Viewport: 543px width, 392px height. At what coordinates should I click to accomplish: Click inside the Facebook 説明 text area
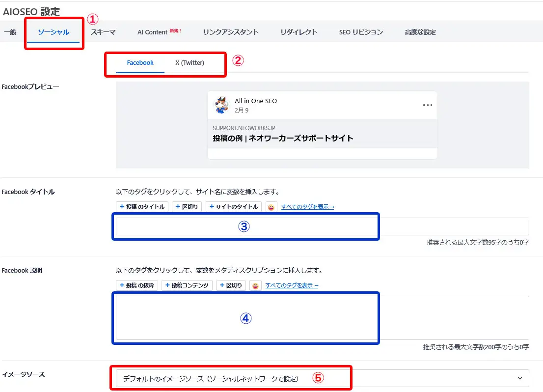click(x=245, y=317)
